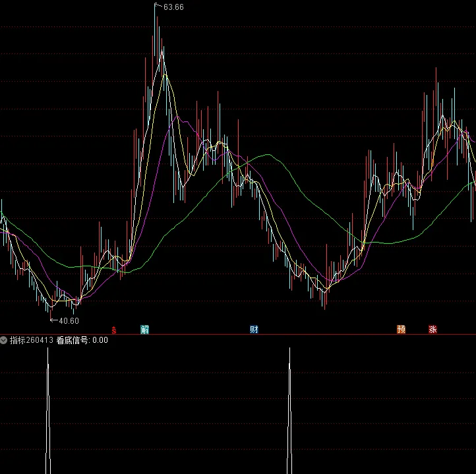Expand the indicator panel dropdown chevron
Viewport: 476px width, 474px height.
pos(4,340)
